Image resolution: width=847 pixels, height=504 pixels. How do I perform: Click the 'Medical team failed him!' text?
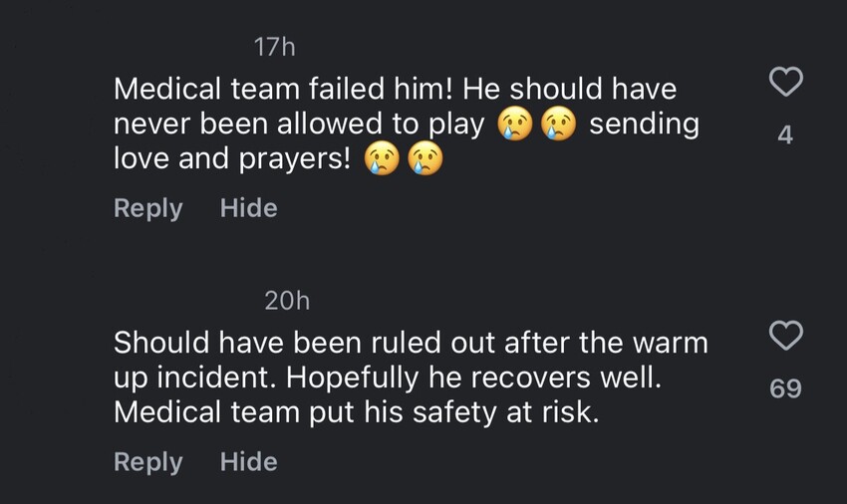(x=285, y=90)
